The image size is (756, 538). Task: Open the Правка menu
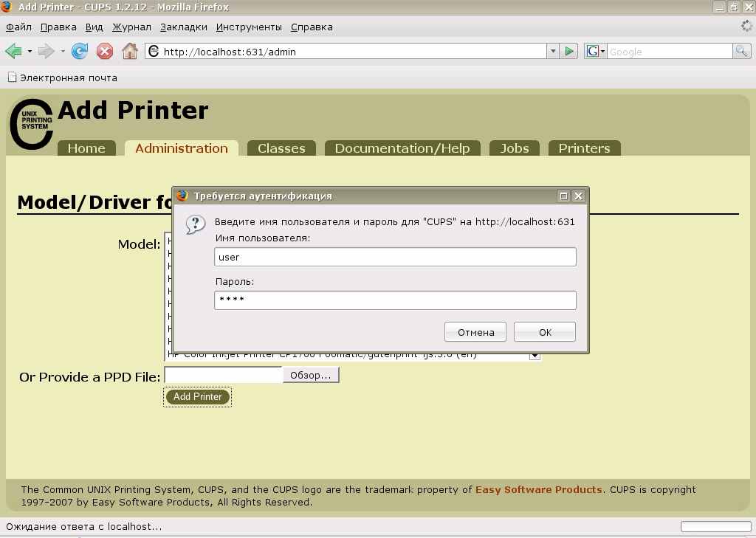(x=58, y=27)
